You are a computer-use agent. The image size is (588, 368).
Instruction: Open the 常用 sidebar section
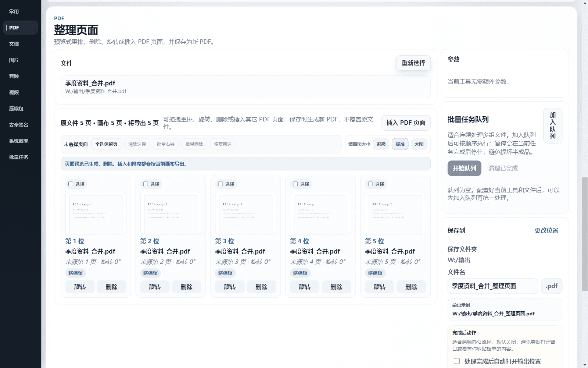21,11
